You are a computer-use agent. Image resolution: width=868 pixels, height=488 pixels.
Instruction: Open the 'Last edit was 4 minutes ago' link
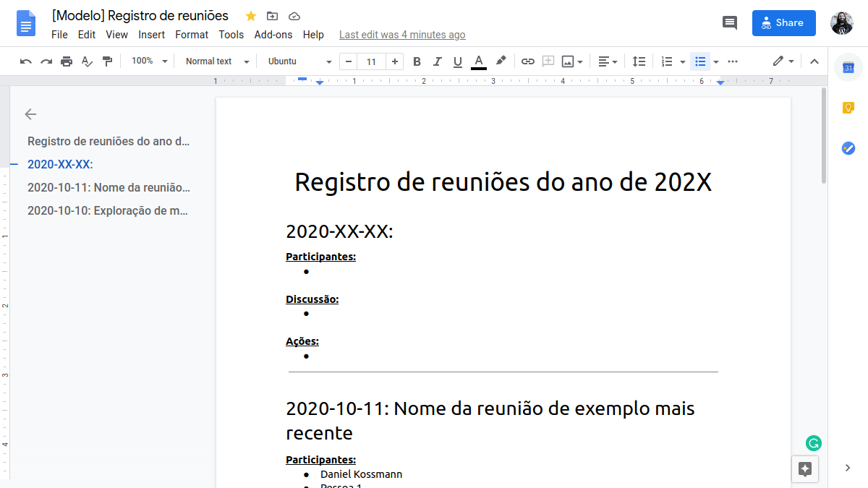tap(402, 35)
